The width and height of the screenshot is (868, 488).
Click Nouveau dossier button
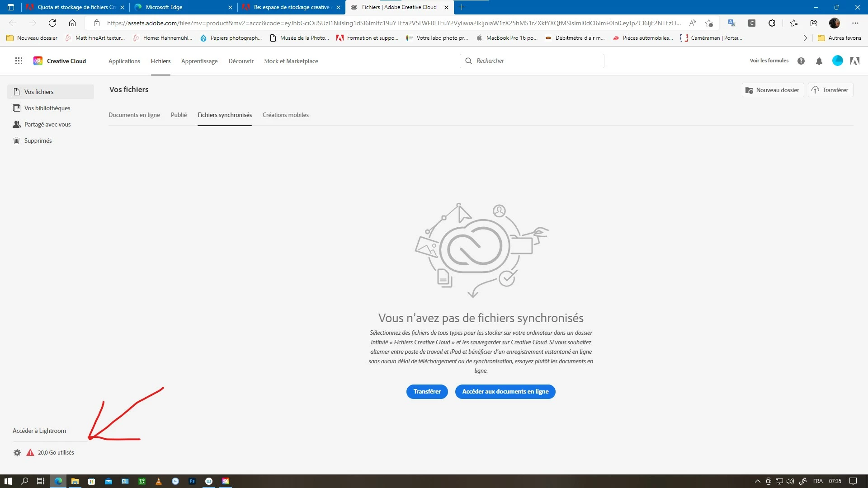tap(773, 90)
